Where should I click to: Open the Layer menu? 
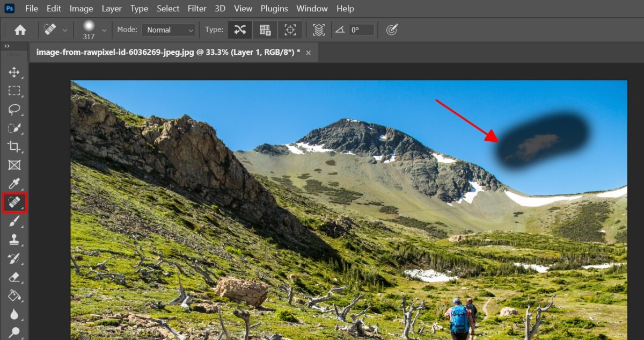pos(112,9)
